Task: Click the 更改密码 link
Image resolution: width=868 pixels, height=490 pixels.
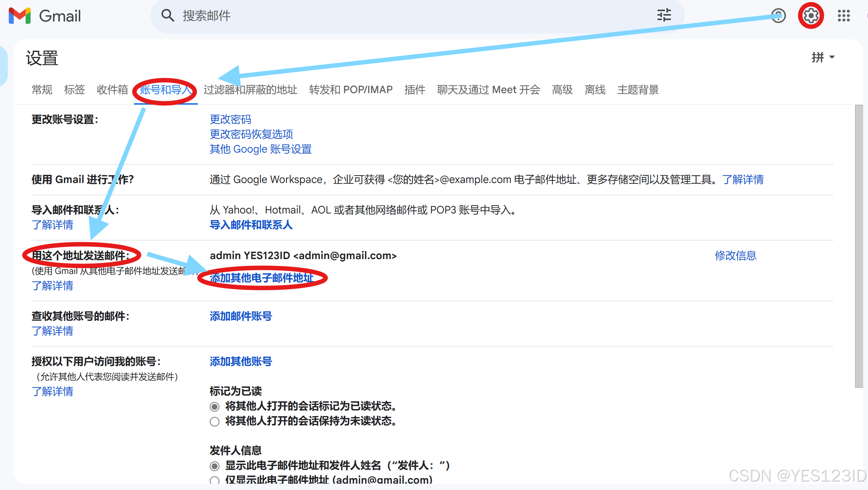Action: pos(230,119)
